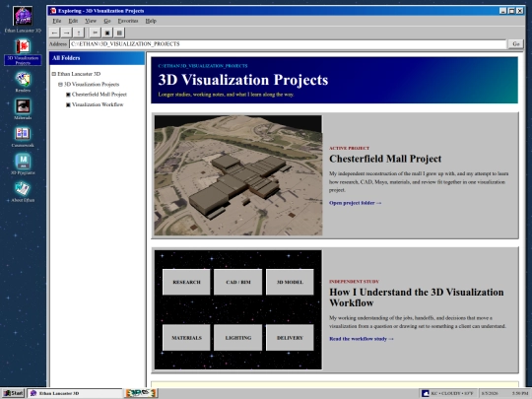Viewport: 532px width, 399px height.
Task: Open the File menu
Action: point(57,21)
